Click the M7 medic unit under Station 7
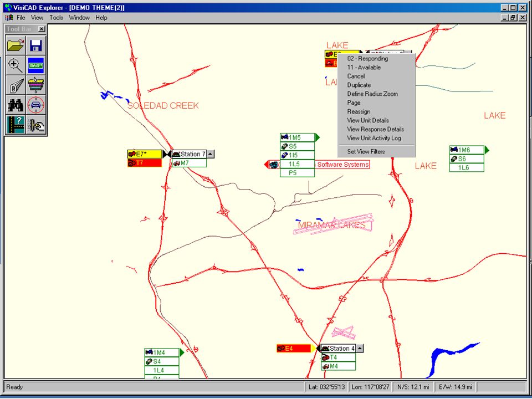 point(189,163)
